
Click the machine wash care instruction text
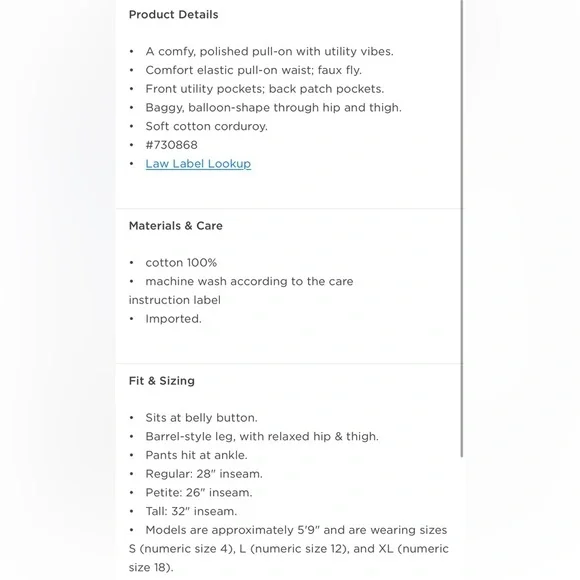tap(241, 290)
